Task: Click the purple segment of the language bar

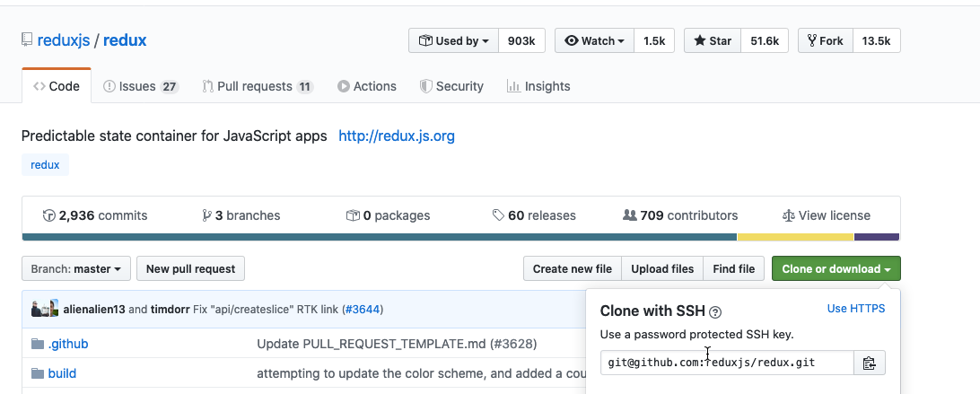Action: click(x=877, y=237)
